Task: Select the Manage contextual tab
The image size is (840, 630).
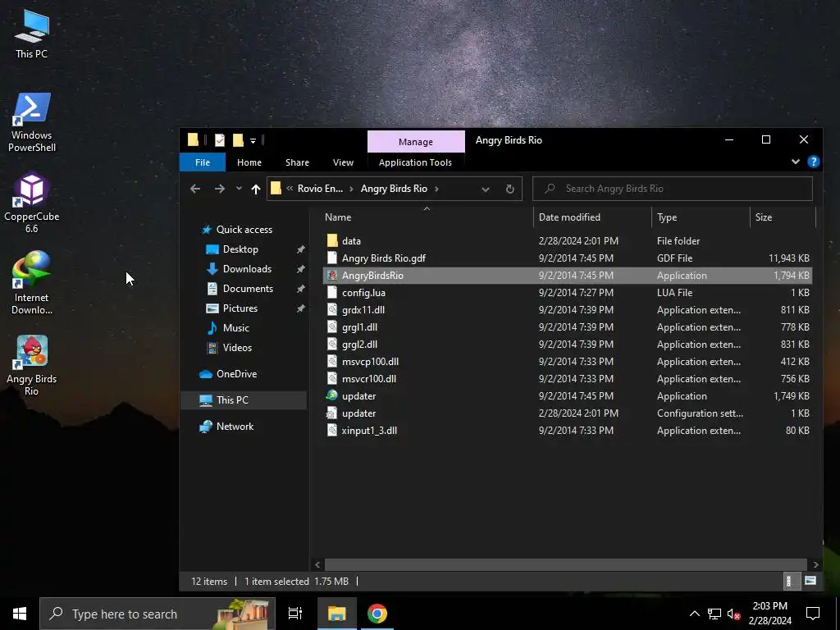Action: point(416,142)
